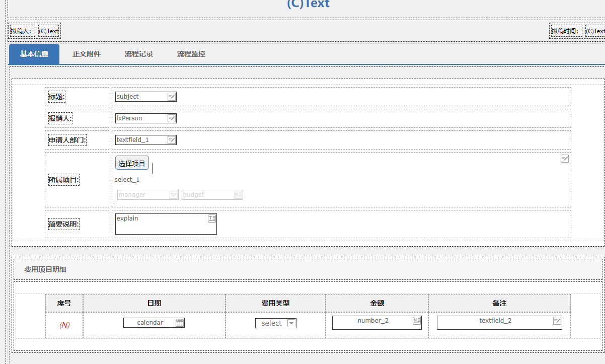This screenshot has width=605, height=364.
Task: Select the 所属项目 label
Action: pyautogui.click(x=64, y=180)
